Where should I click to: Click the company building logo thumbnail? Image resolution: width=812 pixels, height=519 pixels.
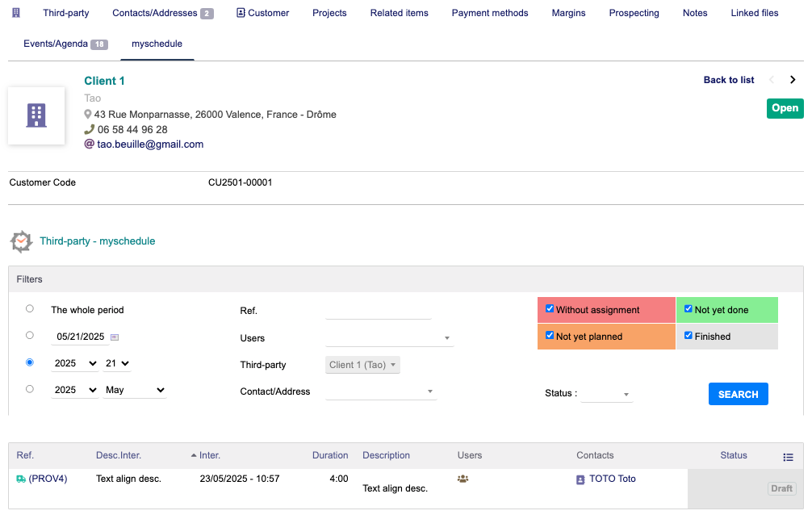36,115
